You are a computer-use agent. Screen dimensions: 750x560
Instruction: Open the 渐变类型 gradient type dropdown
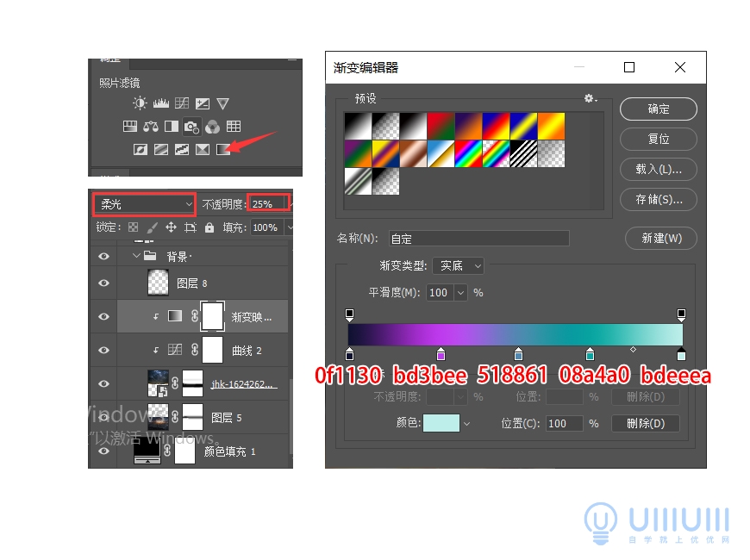click(458, 265)
